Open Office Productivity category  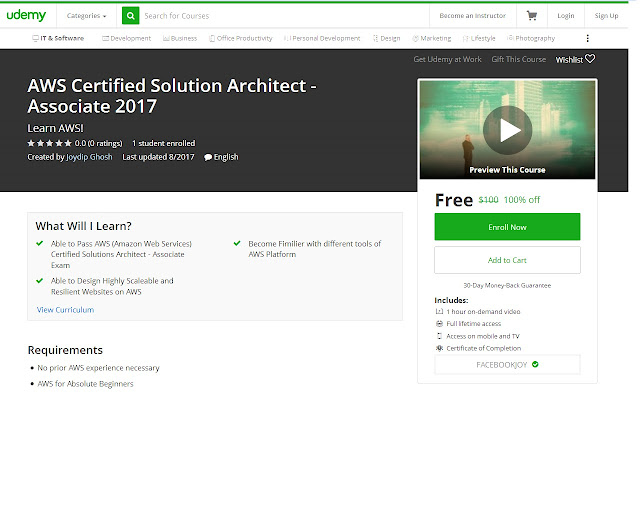pos(241,38)
